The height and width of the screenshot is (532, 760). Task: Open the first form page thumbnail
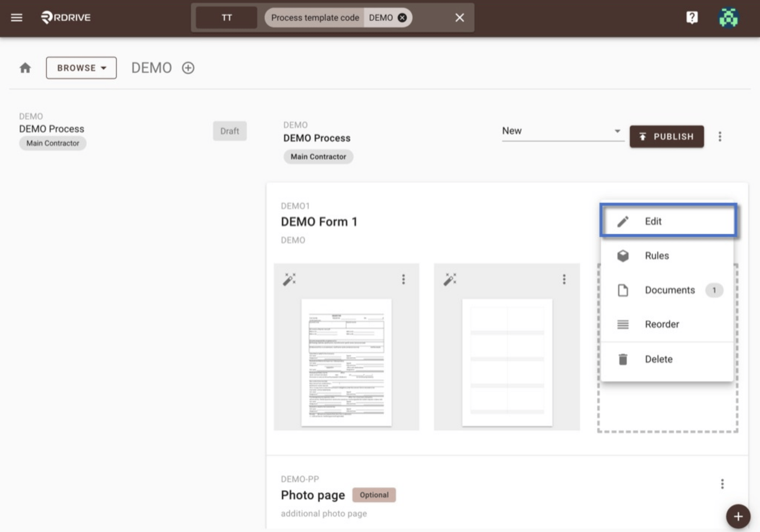pos(346,362)
